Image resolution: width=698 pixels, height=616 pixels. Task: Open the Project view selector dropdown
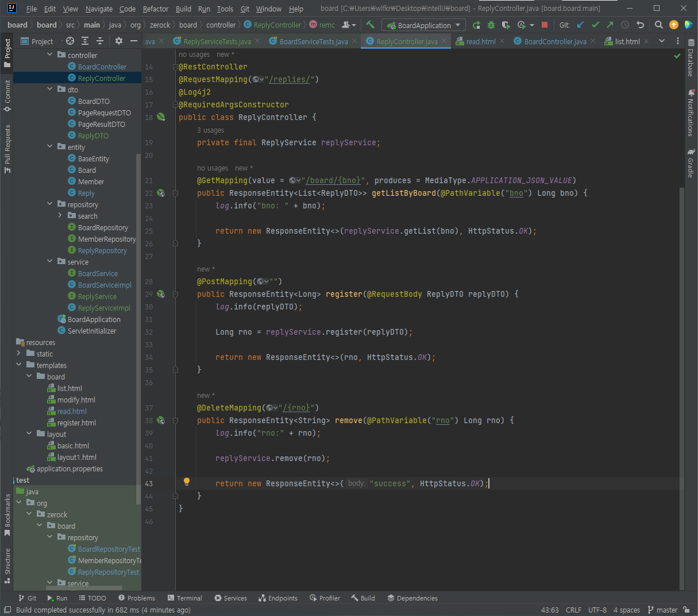37,41
